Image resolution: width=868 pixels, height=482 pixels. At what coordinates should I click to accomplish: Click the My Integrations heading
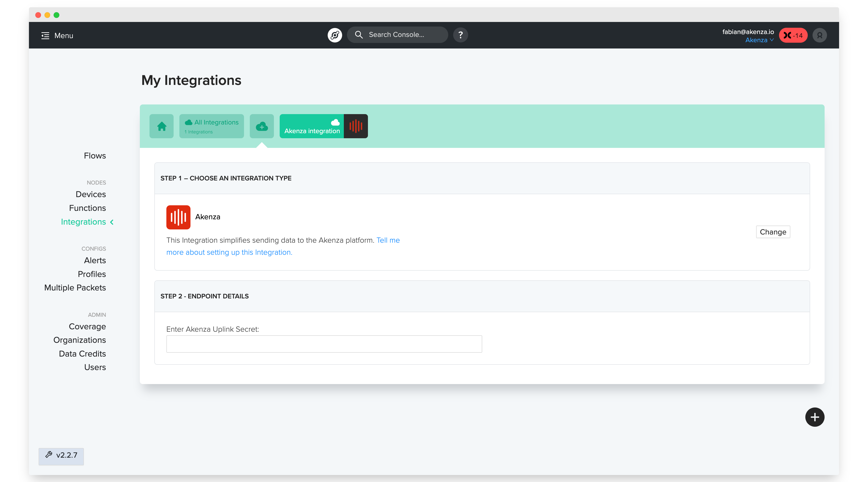(x=191, y=80)
